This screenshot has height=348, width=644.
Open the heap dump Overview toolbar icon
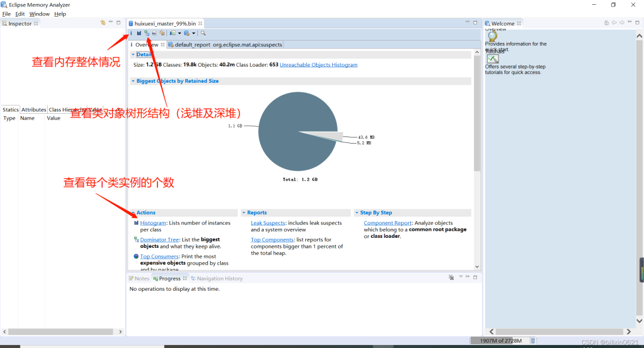click(131, 33)
